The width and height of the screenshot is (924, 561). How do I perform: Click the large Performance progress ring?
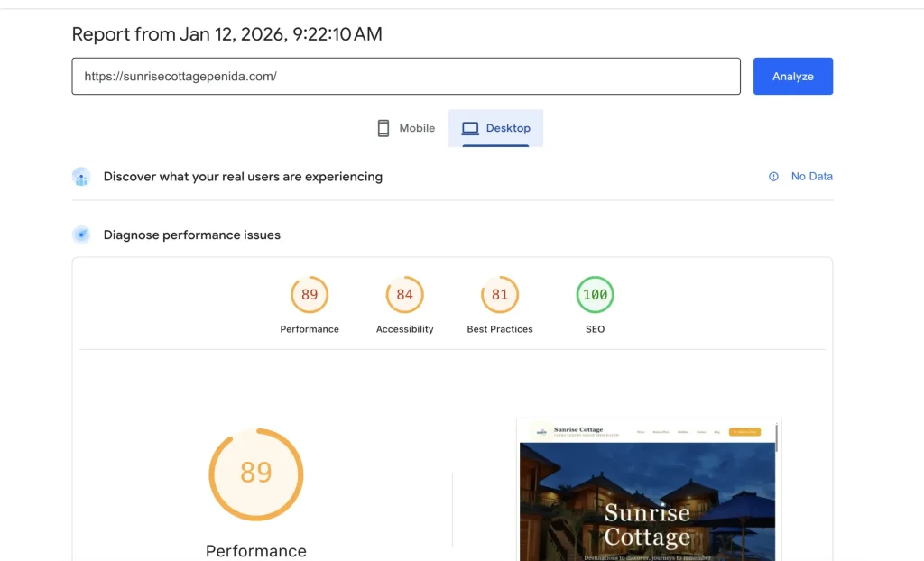click(x=256, y=474)
